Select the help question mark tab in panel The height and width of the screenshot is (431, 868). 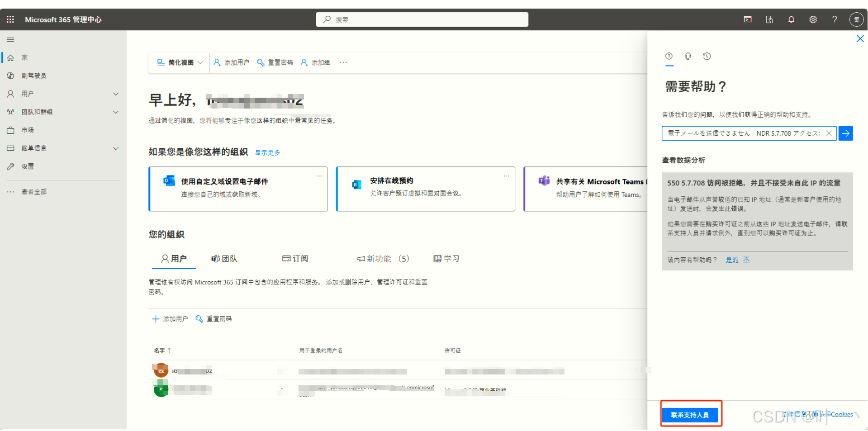tap(669, 56)
